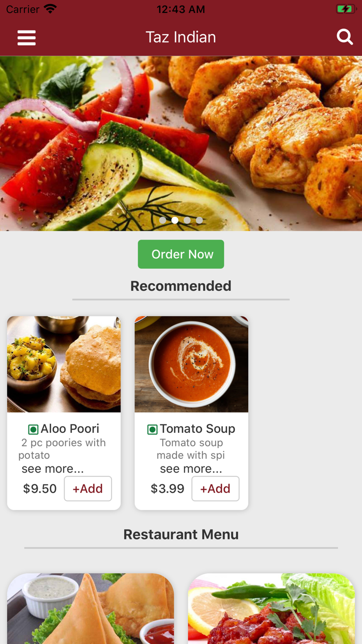Expand Tomato Soup description with see more

click(x=191, y=469)
